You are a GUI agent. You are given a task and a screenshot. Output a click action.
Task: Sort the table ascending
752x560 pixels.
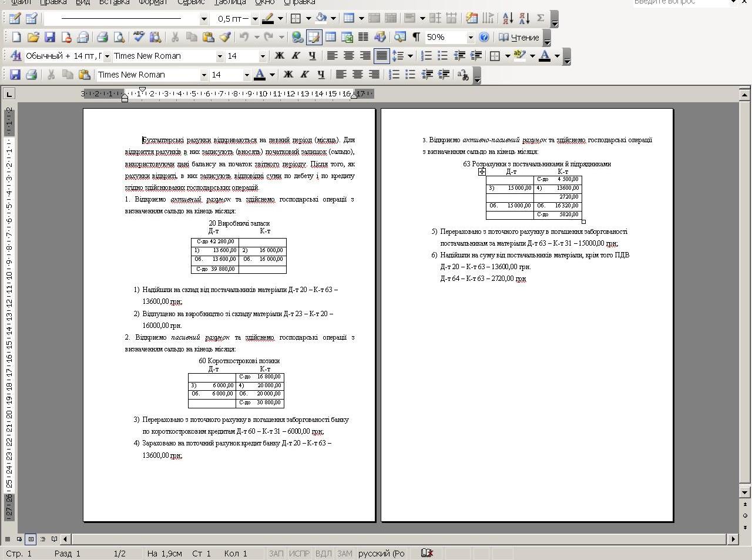(508, 18)
